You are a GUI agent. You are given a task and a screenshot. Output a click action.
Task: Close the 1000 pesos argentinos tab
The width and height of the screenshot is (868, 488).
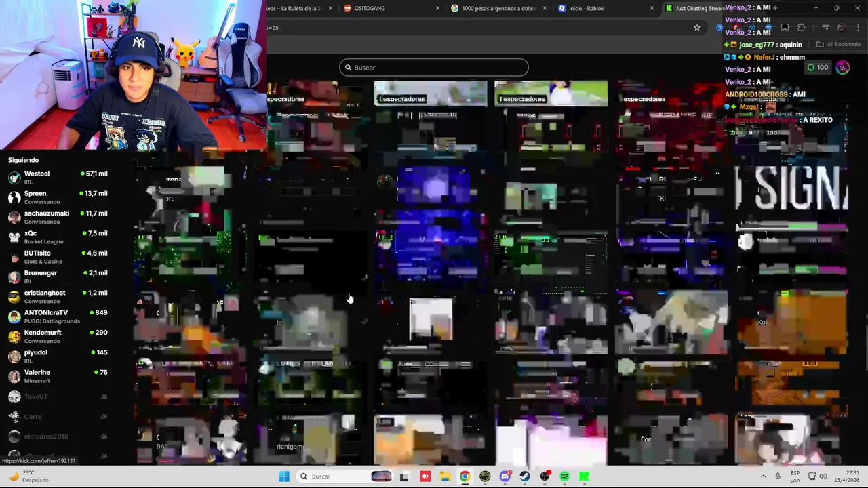pos(545,8)
